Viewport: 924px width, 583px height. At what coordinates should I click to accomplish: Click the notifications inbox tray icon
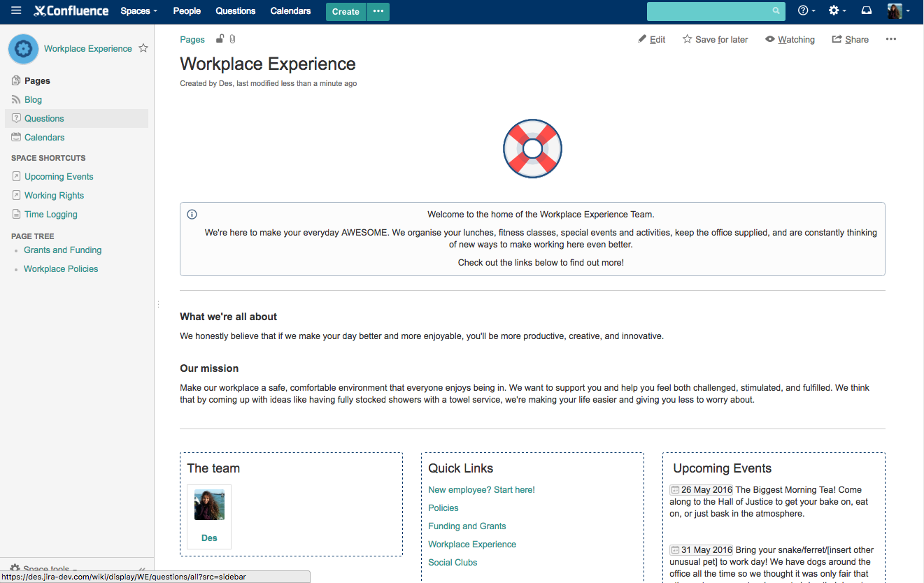(x=866, y=10)
